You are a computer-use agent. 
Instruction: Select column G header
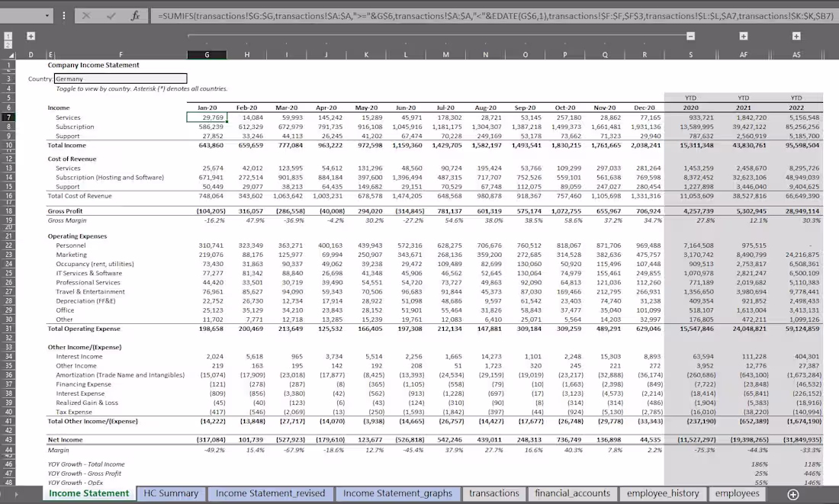(x=207, y=55)
